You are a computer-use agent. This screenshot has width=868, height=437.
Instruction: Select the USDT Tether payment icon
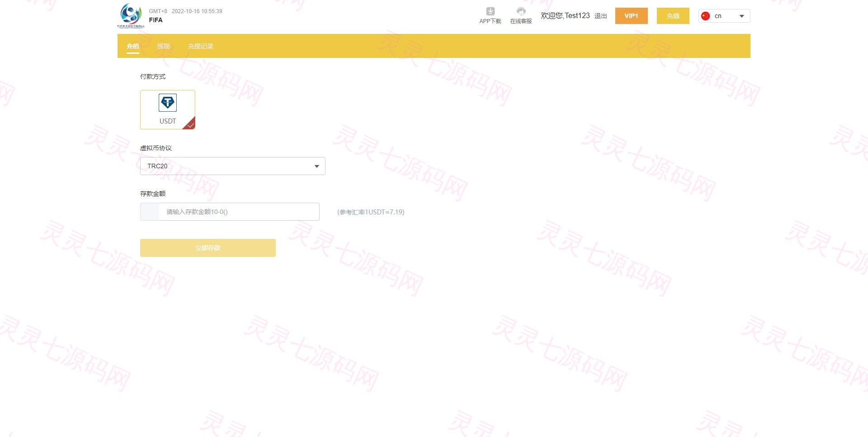168,103
